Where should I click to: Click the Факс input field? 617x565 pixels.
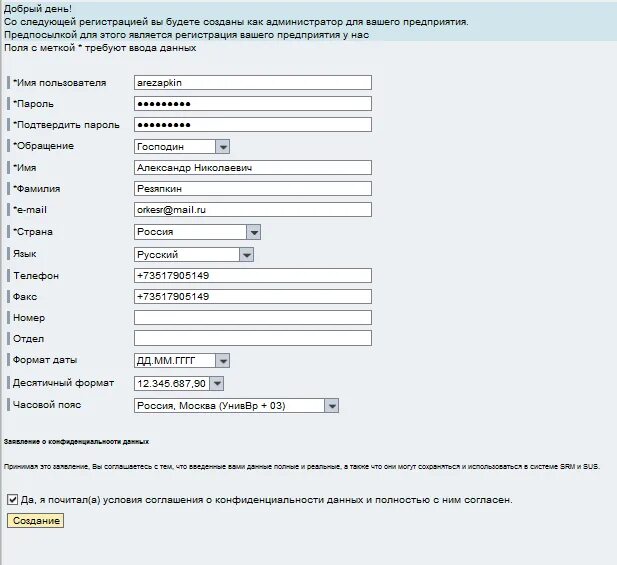(x=252, y=297)
